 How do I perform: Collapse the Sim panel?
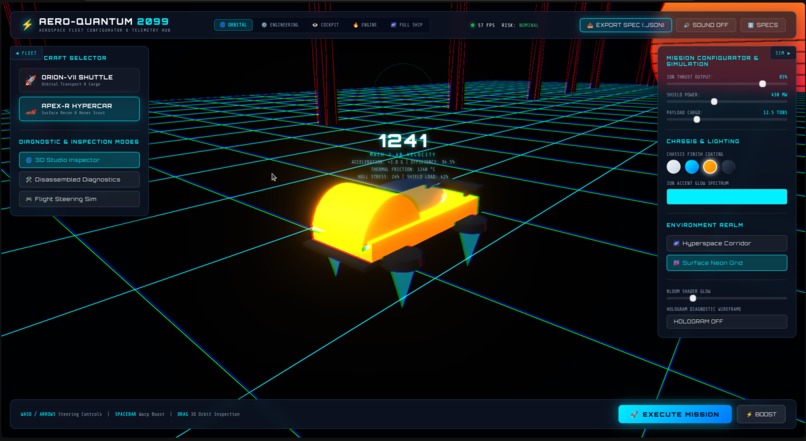click(x=783, y=53)
